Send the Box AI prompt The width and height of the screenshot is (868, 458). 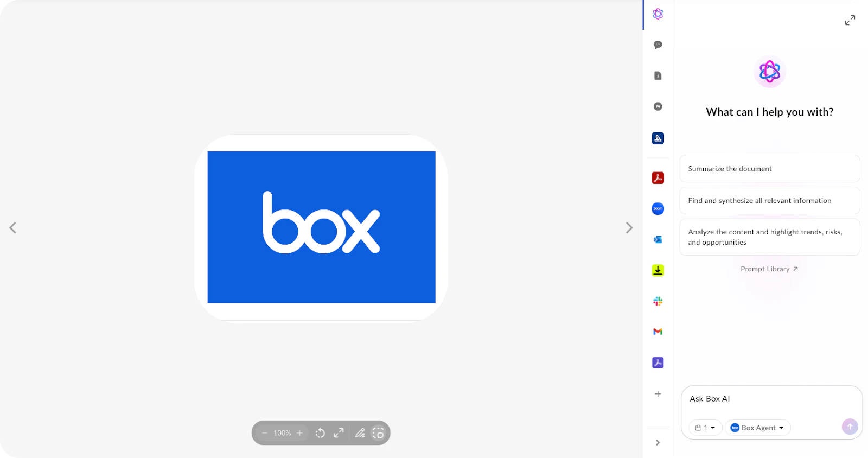[x=850, y=427]
